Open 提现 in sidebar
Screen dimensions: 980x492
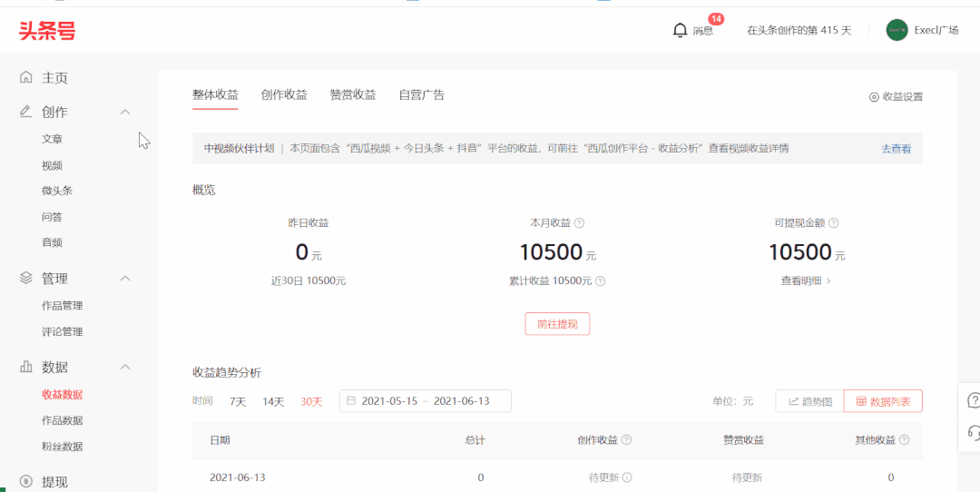pyautogui.click(x=54, y=482)
